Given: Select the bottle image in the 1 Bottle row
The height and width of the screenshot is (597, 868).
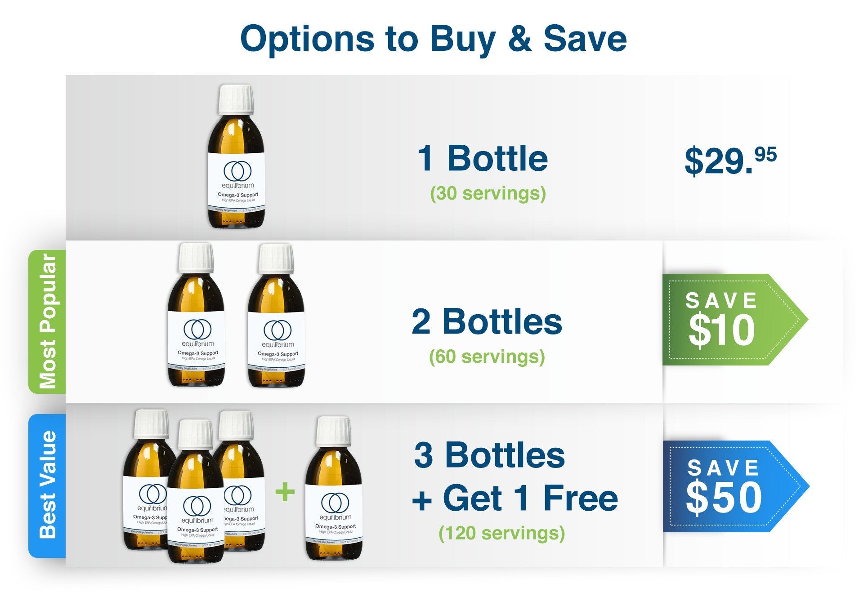Looking at the screenshot, I should point(236,156).
